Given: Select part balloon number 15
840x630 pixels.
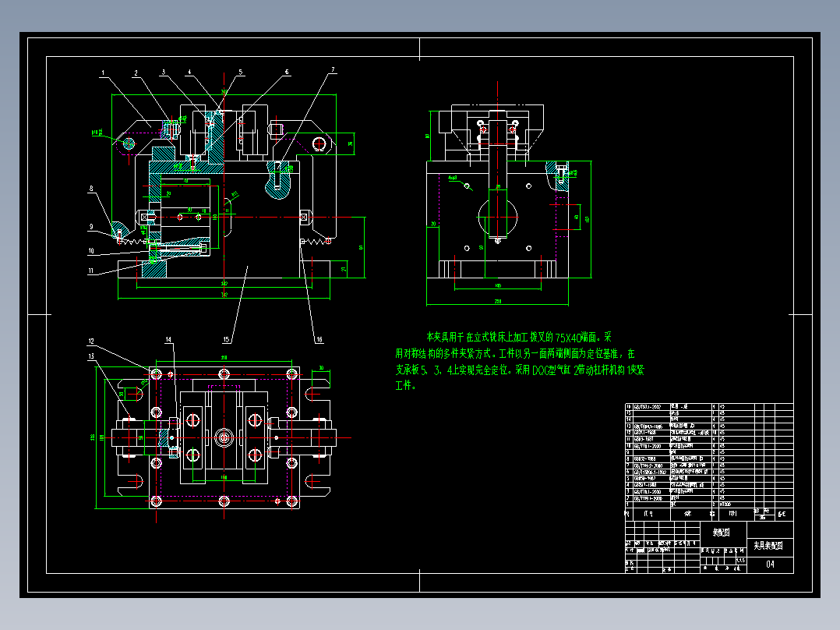Looking at the screenshot, I should coord(226,339).
